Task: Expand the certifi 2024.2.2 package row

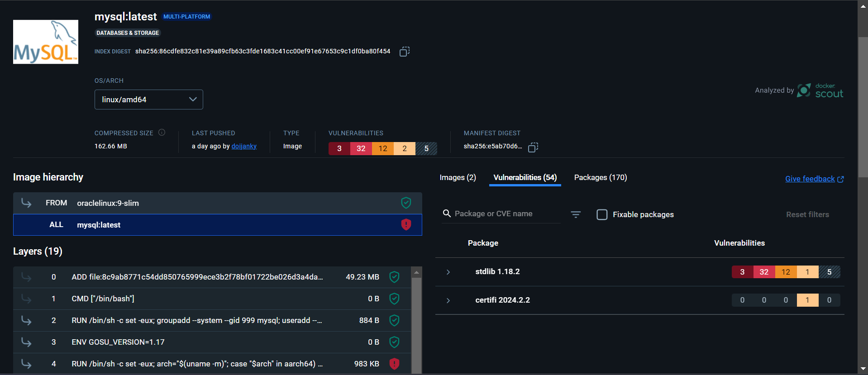Action: [448, 300]
